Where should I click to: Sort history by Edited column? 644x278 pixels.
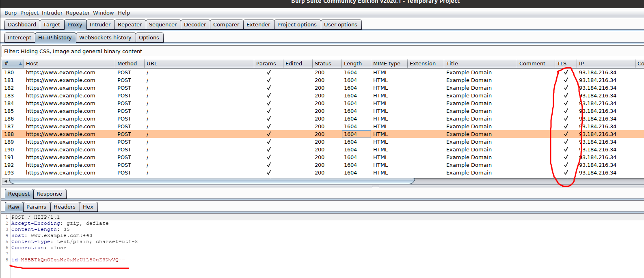(298, 64)
